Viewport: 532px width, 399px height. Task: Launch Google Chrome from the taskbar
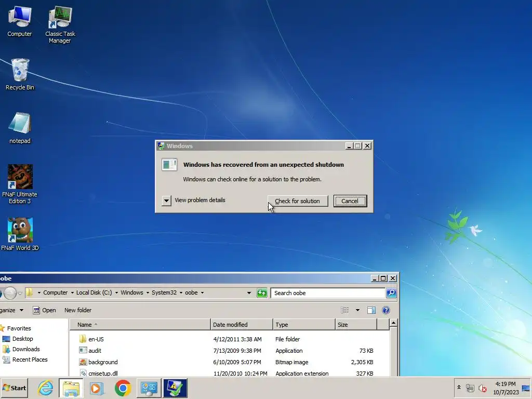click(x=123, y=388)
